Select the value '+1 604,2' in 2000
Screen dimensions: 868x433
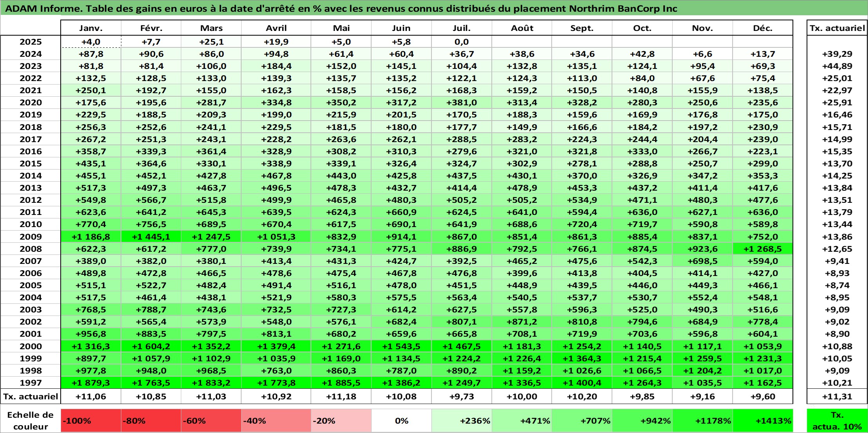[151, 346]
